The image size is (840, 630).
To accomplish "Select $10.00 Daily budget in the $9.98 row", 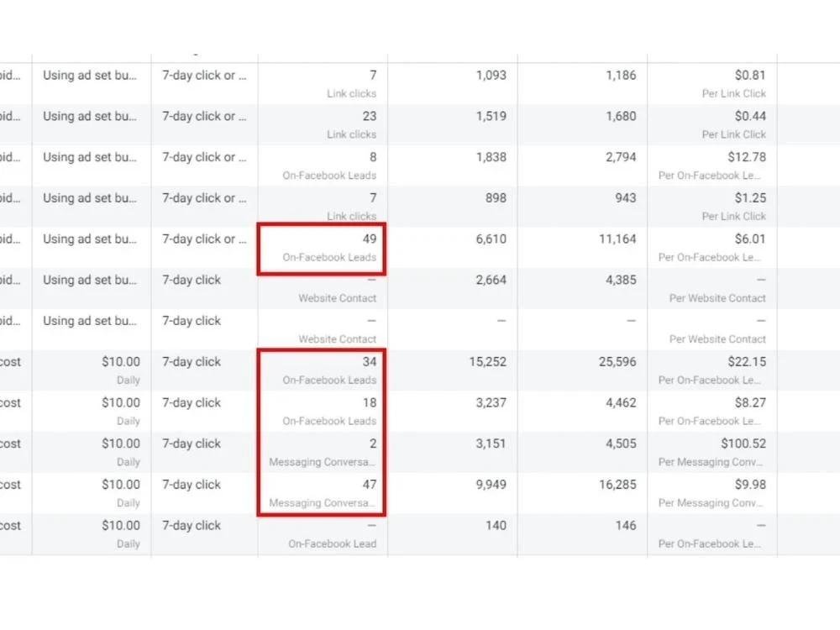I will pyautogui.click(x=120, y=493).
